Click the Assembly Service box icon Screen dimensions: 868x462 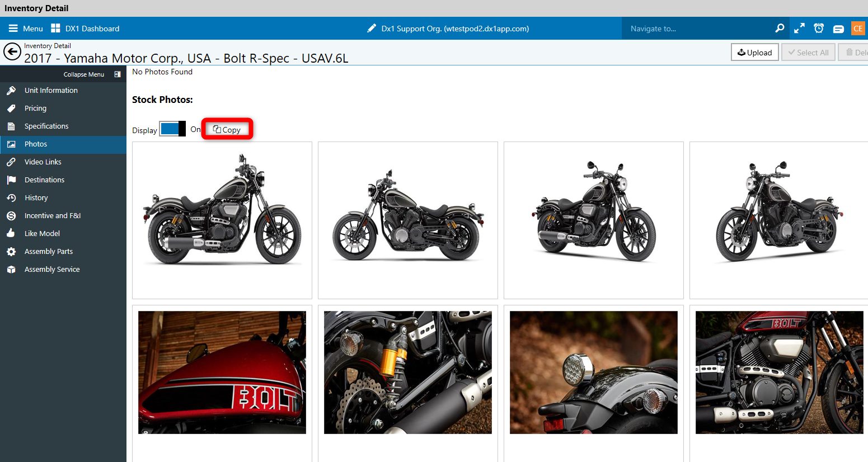[x=11, y=269]
